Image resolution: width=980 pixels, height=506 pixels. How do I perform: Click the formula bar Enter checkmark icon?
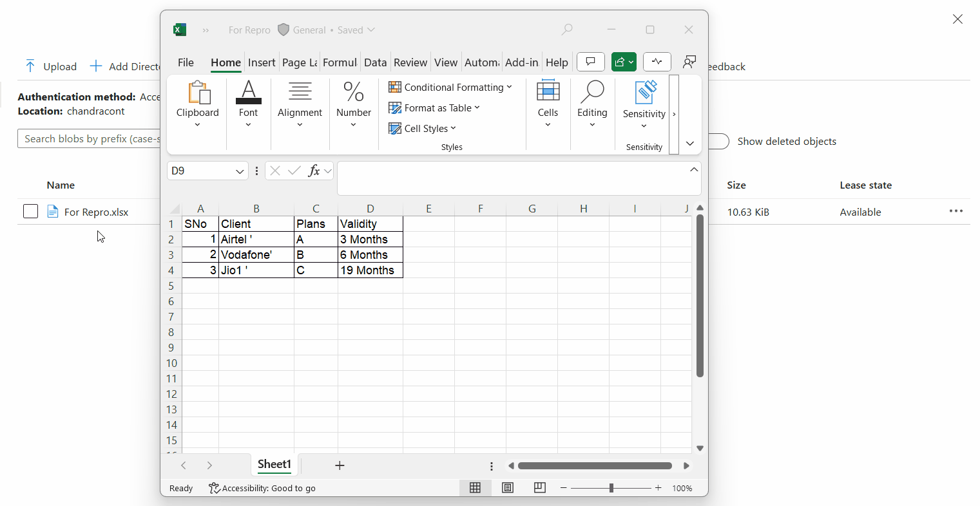[294, 171]
